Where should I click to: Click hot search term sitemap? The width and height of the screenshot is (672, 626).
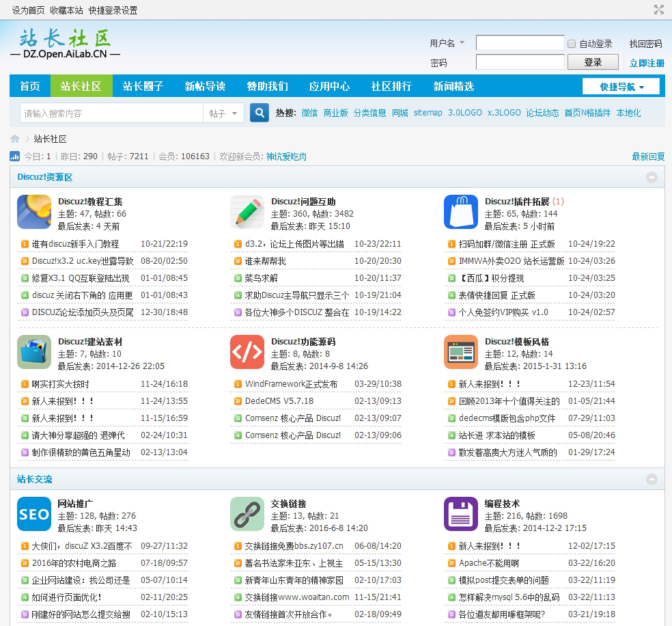428,113
